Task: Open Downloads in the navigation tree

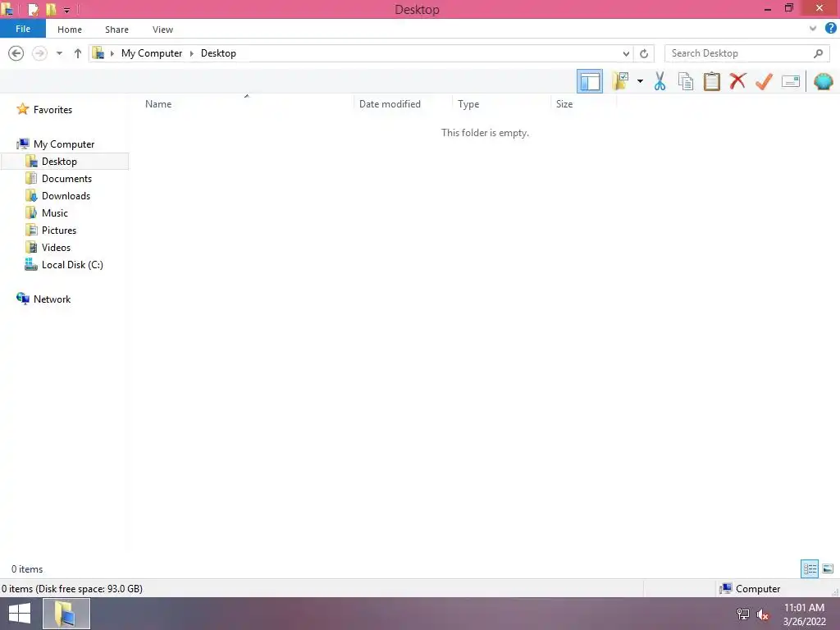Action: pyautogui.click(x=66, y=195)
